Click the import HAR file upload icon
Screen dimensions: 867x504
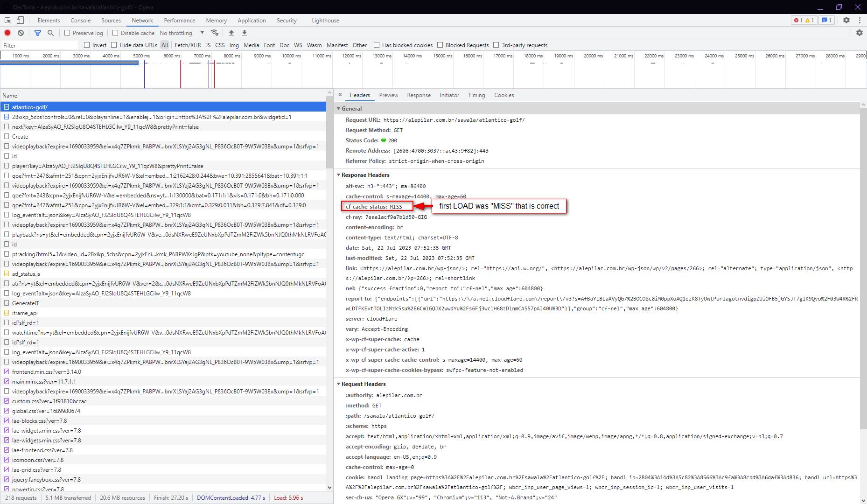pyautogui.click(x=231, y=33)
